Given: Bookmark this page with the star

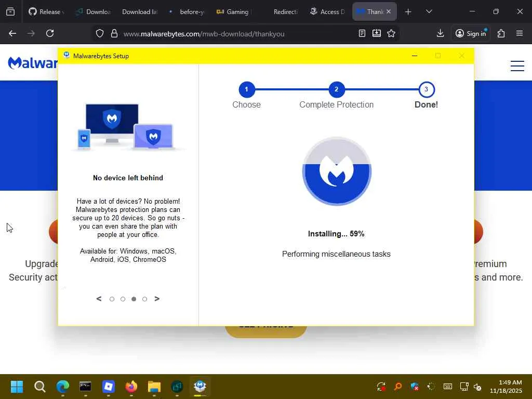Looking at the screenshot, I should click(x=391, y=33).
